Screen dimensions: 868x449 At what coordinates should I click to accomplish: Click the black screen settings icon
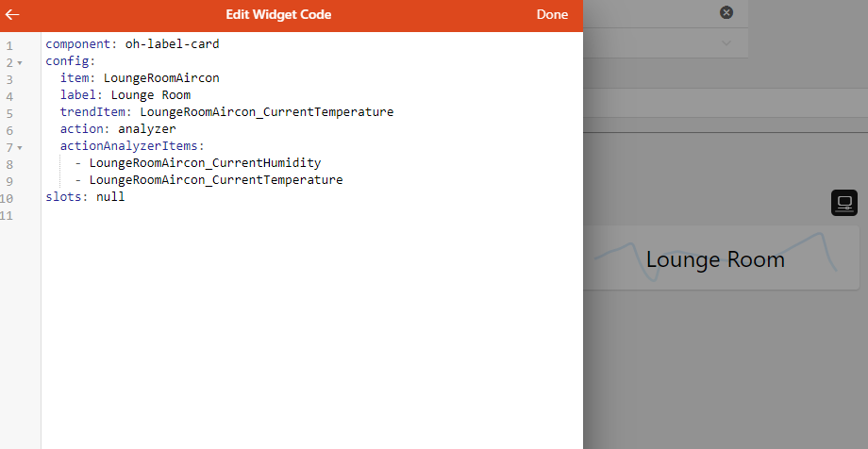coord(844,203)
